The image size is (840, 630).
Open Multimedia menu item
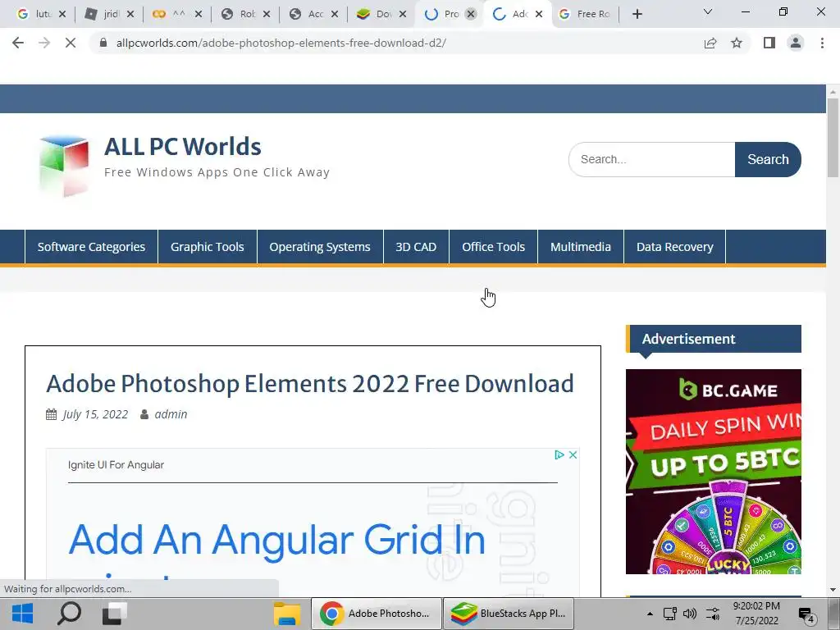[581, 247]
